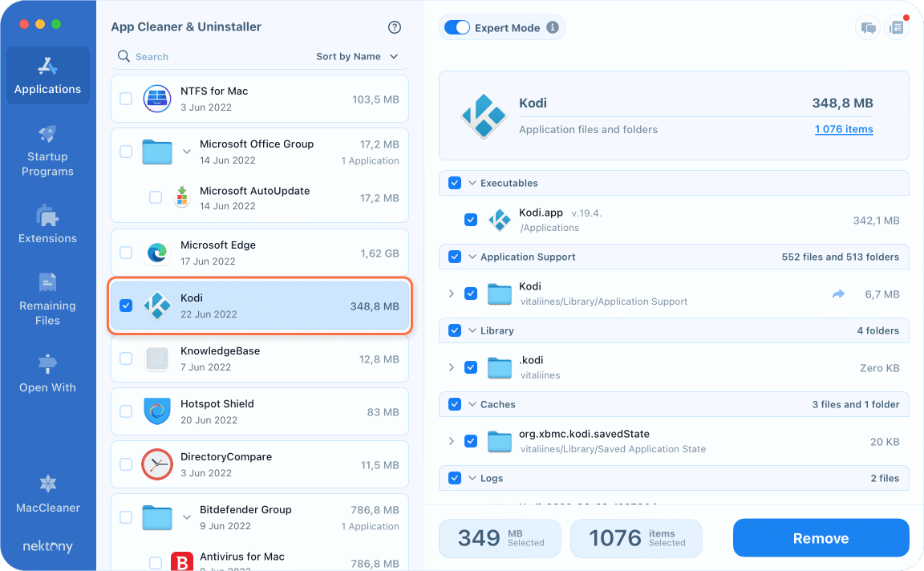Click the share arrow next to Kodi folder

(x=838, y=294)
